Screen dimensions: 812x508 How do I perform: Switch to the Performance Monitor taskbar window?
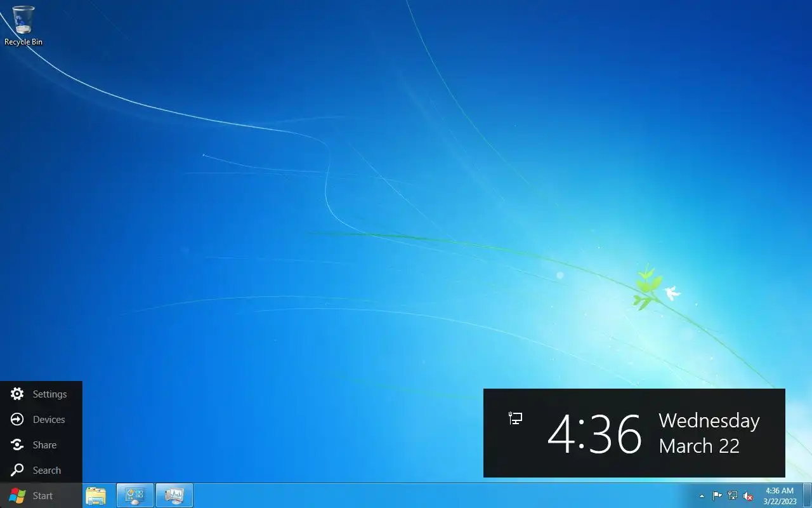[174, 496]
